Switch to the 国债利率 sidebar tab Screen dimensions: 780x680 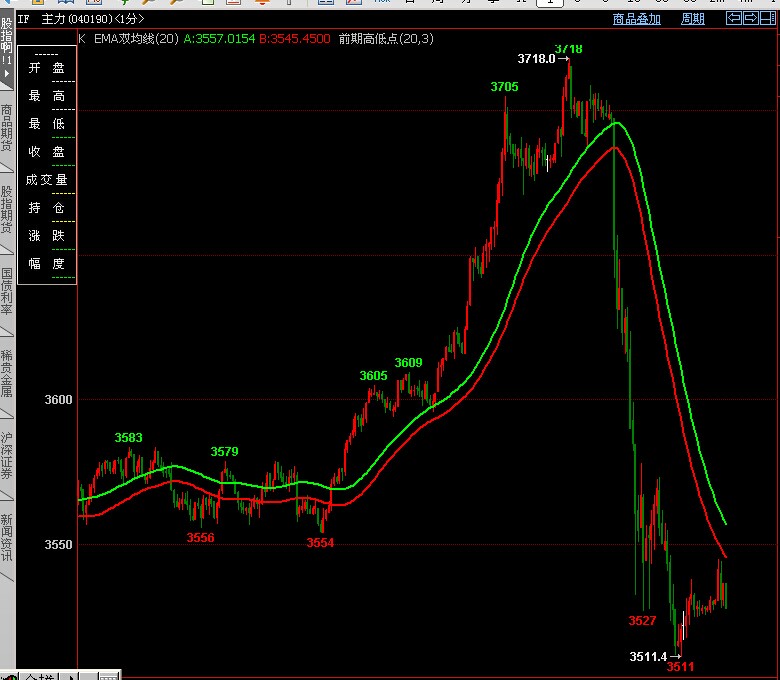[7, 292]
